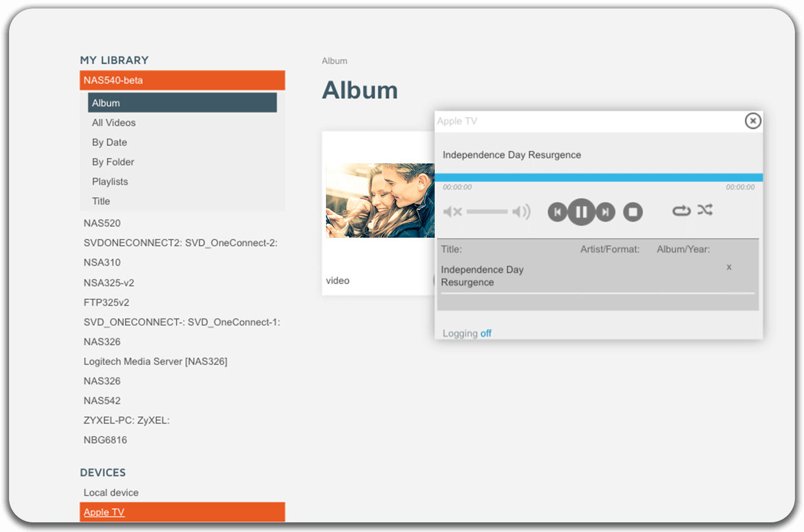Select SVDONECONNECT2: SVD_OneConnect-2: library
The height and width of the screenshot is (532, 804).
(x=180, y=242)
